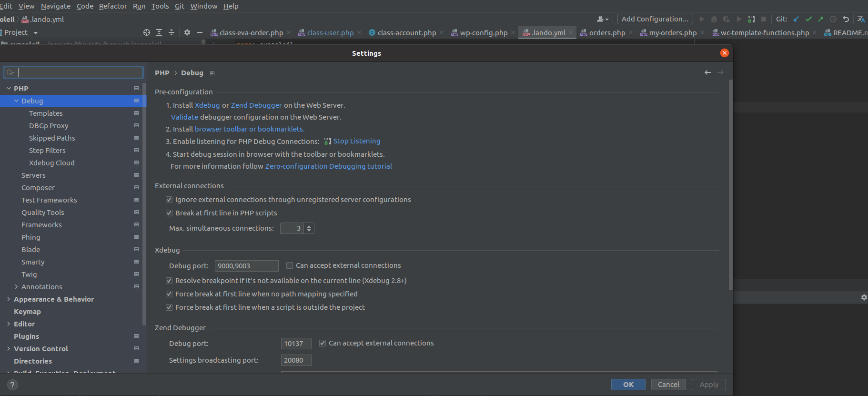Click the translate icon in main toolbar
Image resolution: width=868 pixels, height=396 pixels.
[x=861, y=19]
